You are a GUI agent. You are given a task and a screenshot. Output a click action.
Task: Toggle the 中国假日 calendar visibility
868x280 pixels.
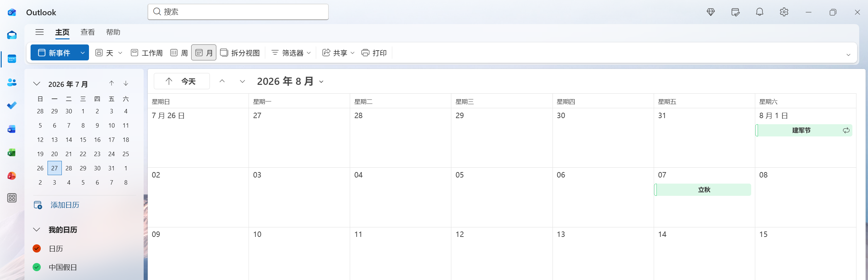tap(37, 267)
